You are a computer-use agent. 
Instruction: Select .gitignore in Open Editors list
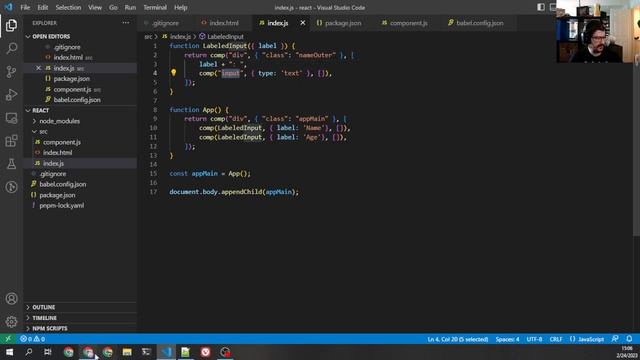(67, 47)
